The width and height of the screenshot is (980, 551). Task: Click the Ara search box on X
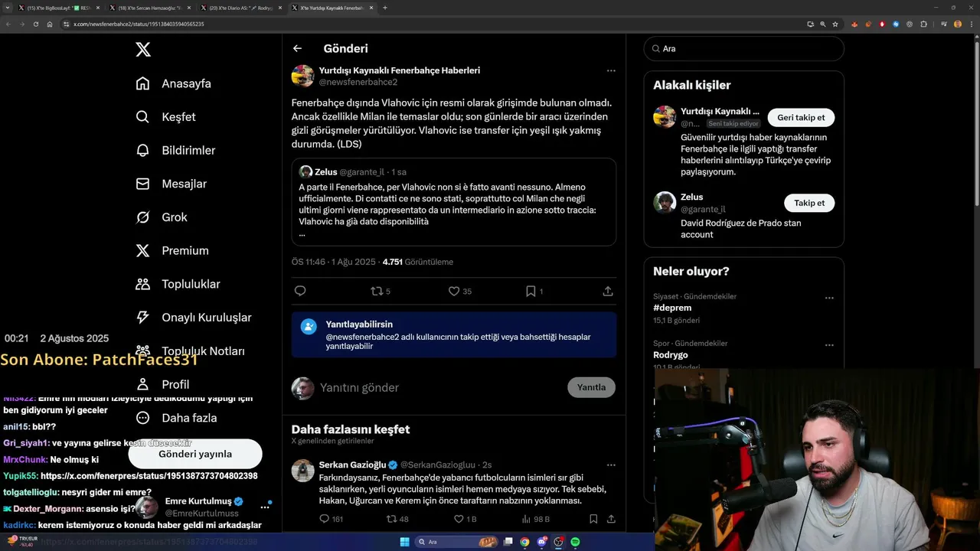coord(744,48)
